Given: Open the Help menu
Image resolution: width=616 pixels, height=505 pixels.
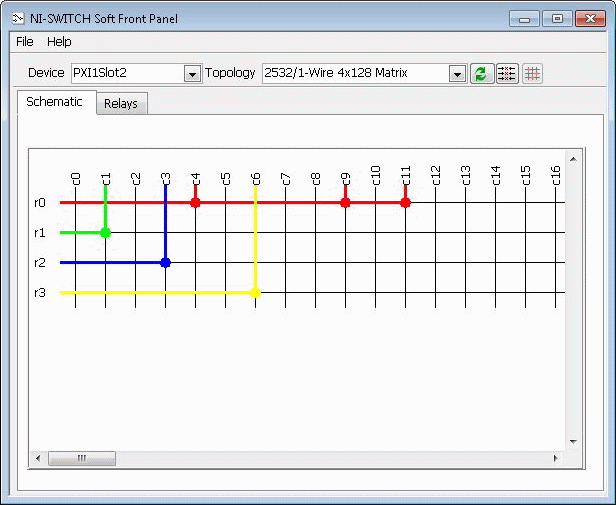Looking at the screenshot, I should [x=59, y=42].
